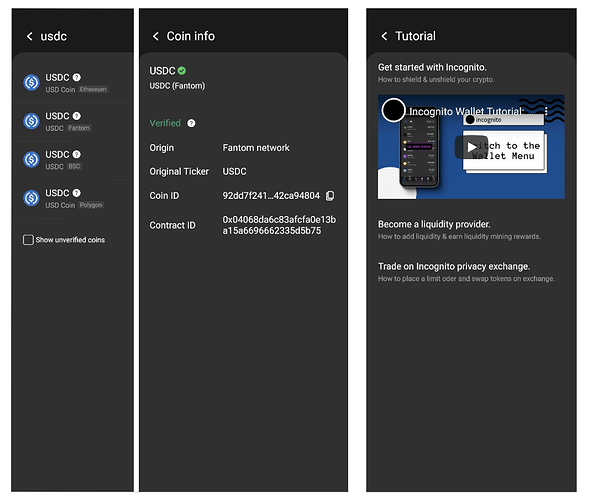The image size is (593, 500).
Task: Click the 'Tutorial' header title
Action: (415, 36)
